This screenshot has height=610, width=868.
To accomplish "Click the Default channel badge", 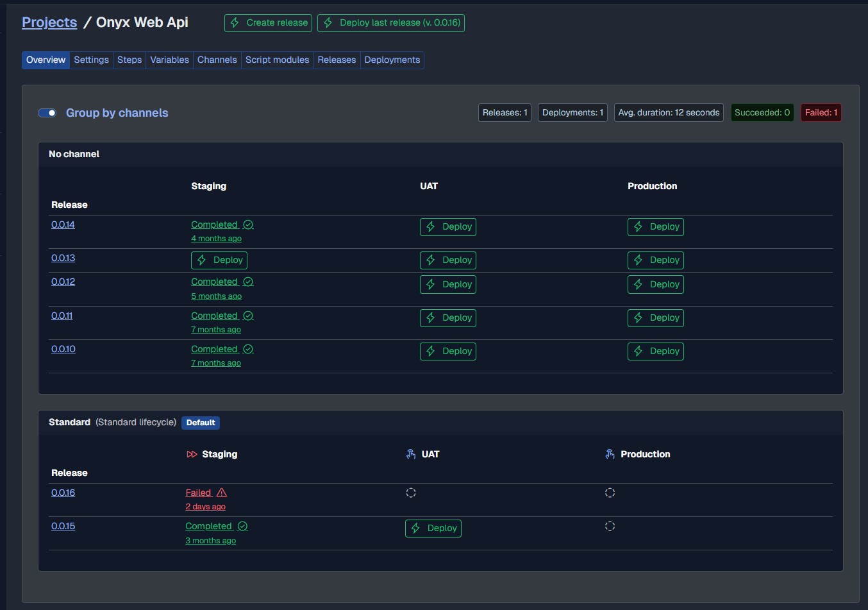I will coord(201,423).
